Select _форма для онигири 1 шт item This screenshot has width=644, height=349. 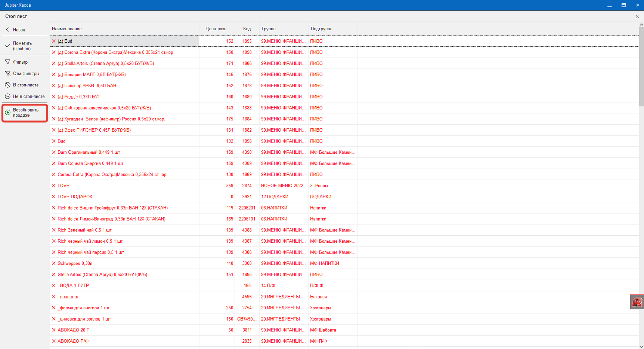click(x=84, y=308)
